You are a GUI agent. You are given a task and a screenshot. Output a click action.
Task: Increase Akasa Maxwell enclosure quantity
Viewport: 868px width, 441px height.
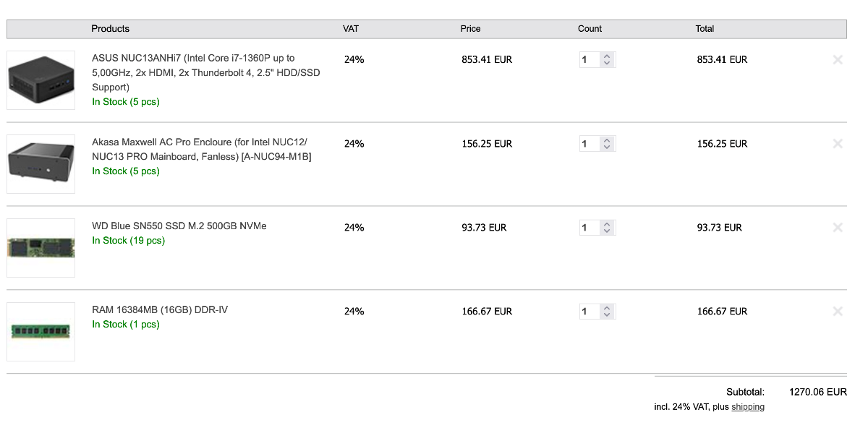[x=607, y=140]
